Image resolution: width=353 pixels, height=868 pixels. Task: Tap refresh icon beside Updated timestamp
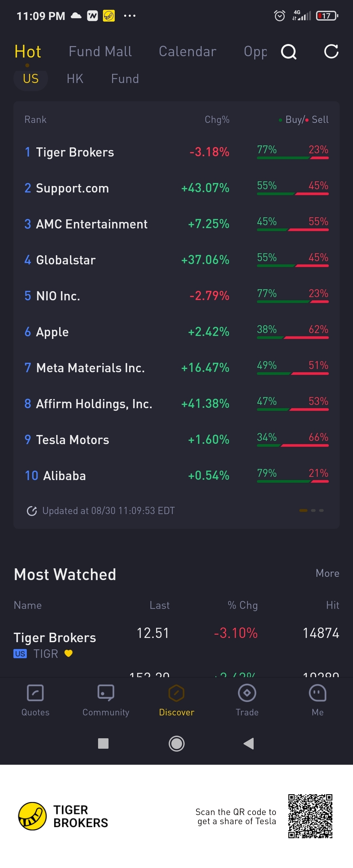coord(32,511)
